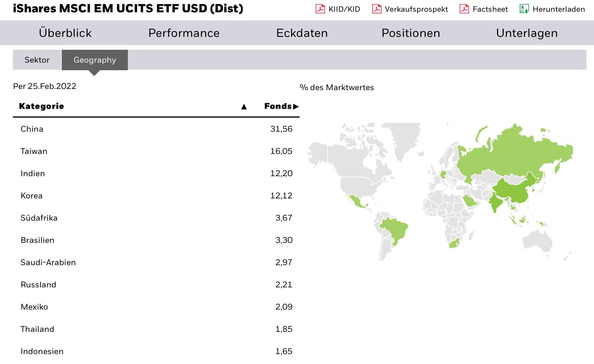Open the Überblick tab
This screenshot has height=364, width=594.
click(x=65, y=33)
